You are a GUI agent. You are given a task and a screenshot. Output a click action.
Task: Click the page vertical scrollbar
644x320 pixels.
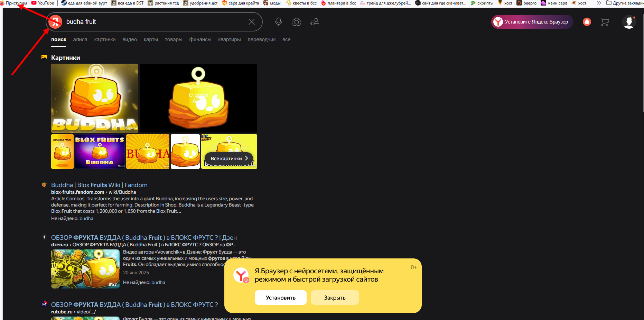643,62
